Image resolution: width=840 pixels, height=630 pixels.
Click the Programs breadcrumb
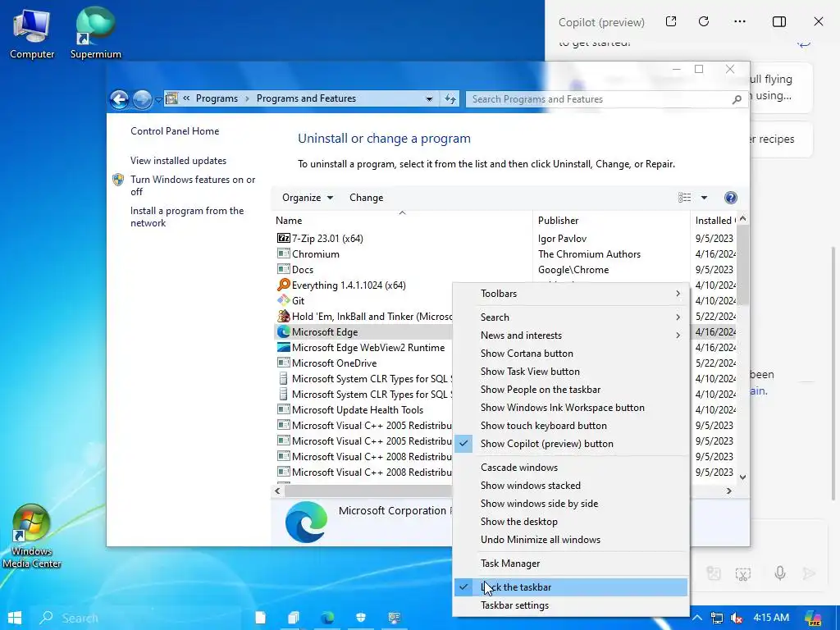pyautogui.click(x=217, y=98)
